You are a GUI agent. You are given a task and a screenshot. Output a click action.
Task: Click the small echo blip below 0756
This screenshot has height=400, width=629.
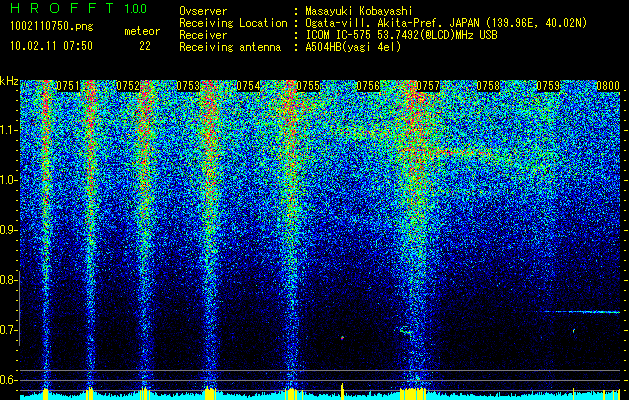(x=342, y=338)
